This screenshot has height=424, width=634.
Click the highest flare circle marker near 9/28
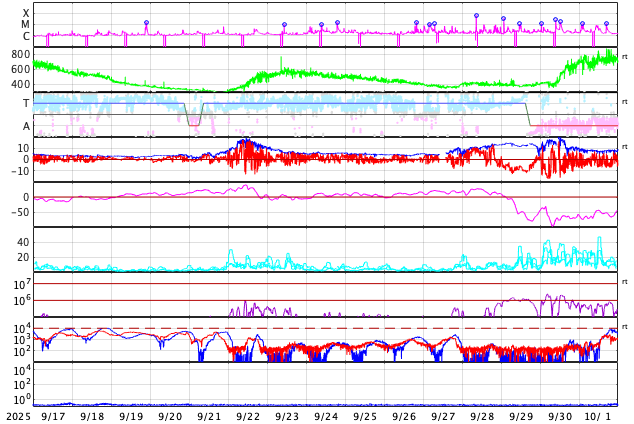pos(476,16)
